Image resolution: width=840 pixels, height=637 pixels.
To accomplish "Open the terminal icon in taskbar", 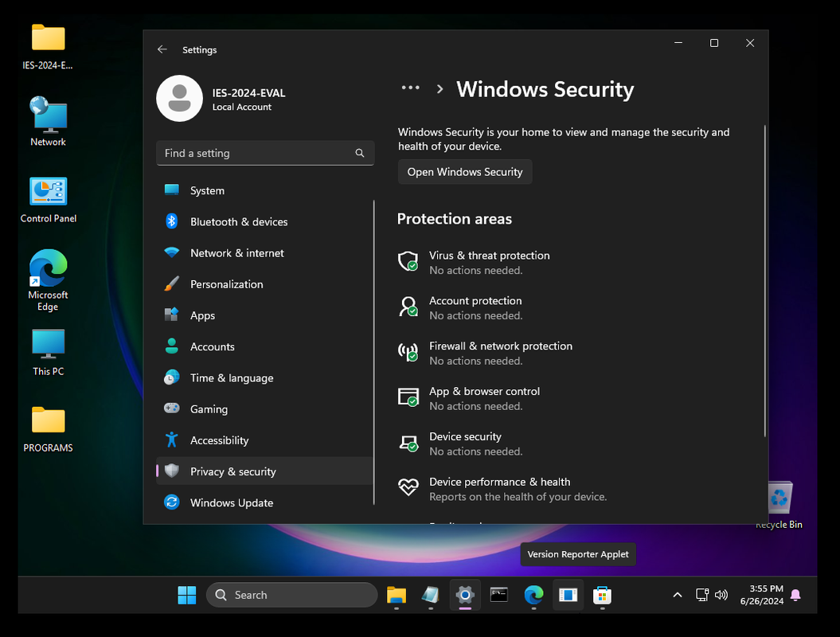I will point(498,596).
